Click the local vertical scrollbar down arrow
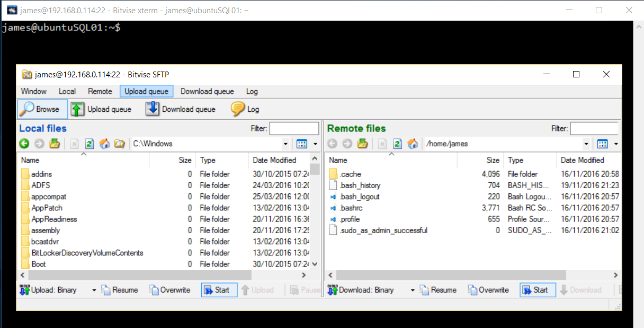The height and width of the screenshot is (328, 644). [x=315, y=264]
